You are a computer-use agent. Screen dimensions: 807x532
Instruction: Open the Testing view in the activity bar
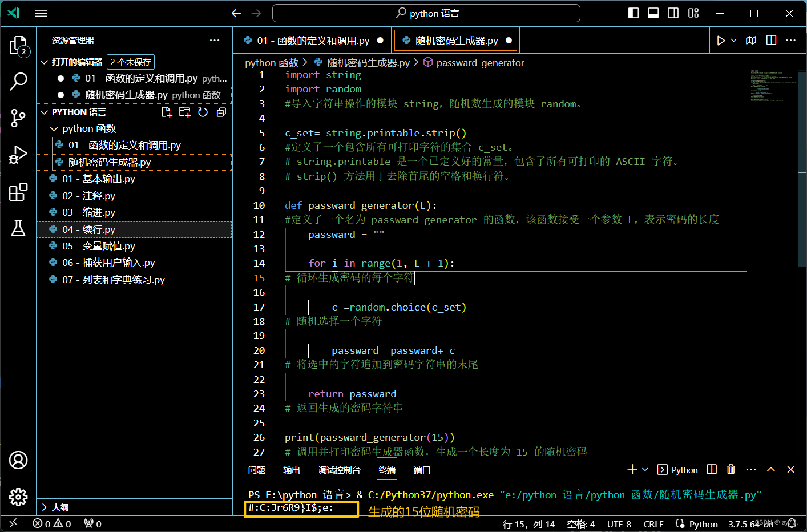pos(18,228)
